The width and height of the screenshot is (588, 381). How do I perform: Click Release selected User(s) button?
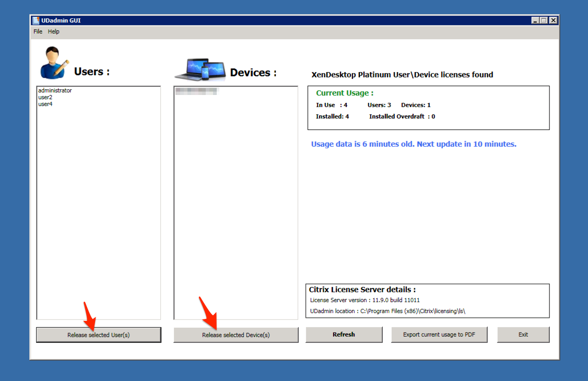tap(98, 335)
